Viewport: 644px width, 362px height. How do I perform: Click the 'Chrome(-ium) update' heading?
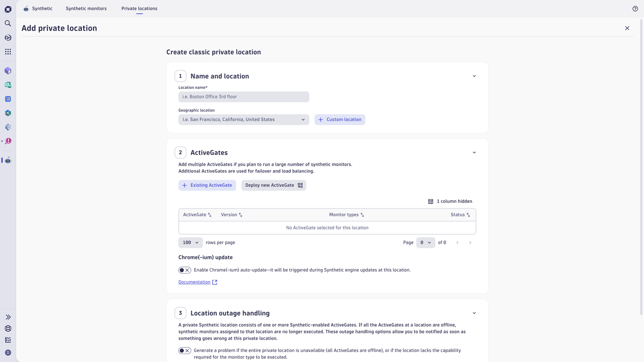(205, 257)
